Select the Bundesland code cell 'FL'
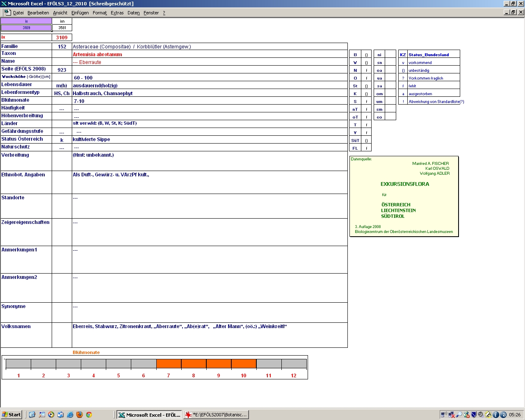This screenshot has height=420, width=525. tap(355, 148)
